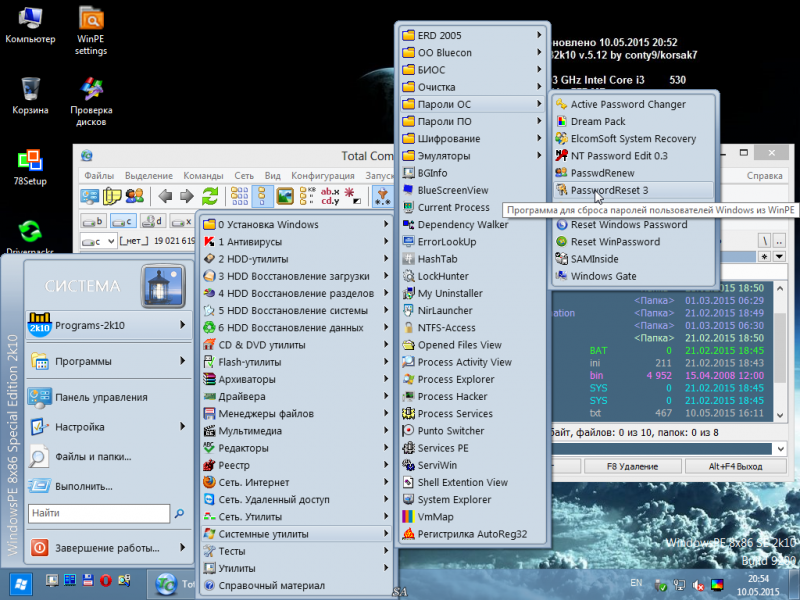
Task: Click the Opera icon in the taskbar
Action: pos(106,581)
